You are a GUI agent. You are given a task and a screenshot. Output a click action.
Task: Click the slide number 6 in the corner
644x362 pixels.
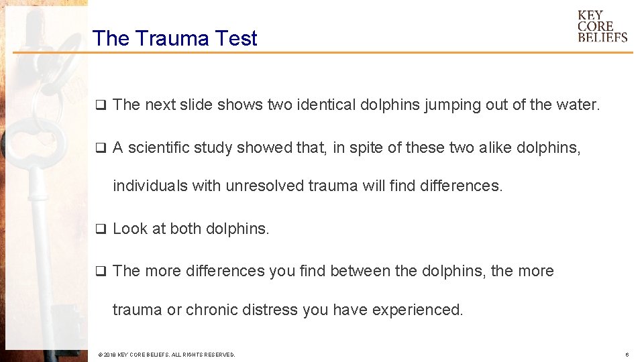point(627,355)
